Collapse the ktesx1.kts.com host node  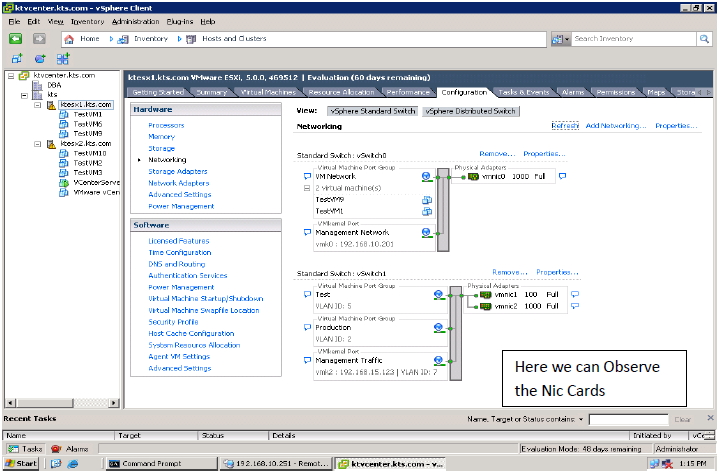tap(38, 105)
